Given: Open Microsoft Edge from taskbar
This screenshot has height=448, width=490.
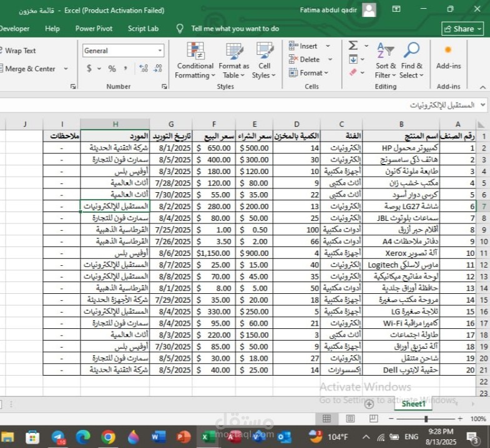Looking at the screenshot, I should point(83,437).
